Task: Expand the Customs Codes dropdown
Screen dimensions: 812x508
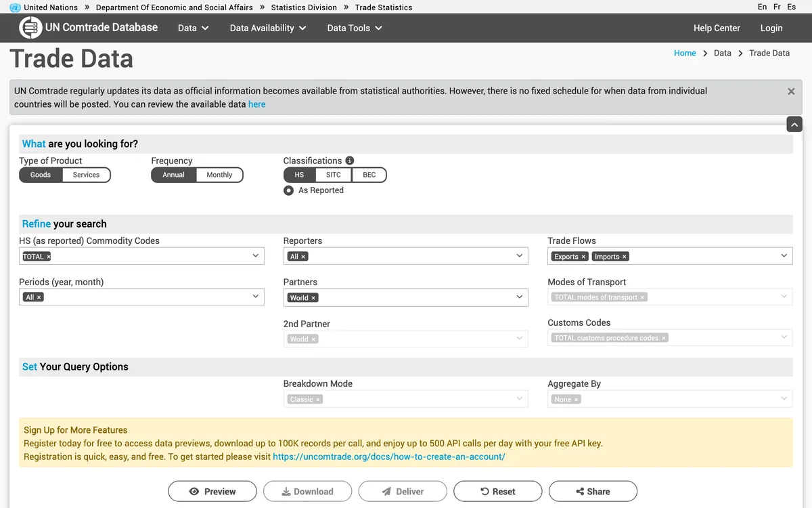Action: (784, 337)
